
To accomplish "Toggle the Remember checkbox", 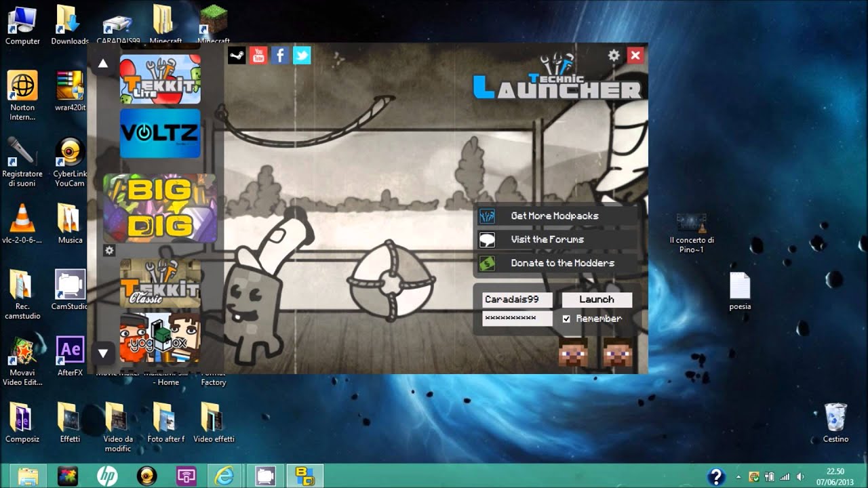I will 566,319.
